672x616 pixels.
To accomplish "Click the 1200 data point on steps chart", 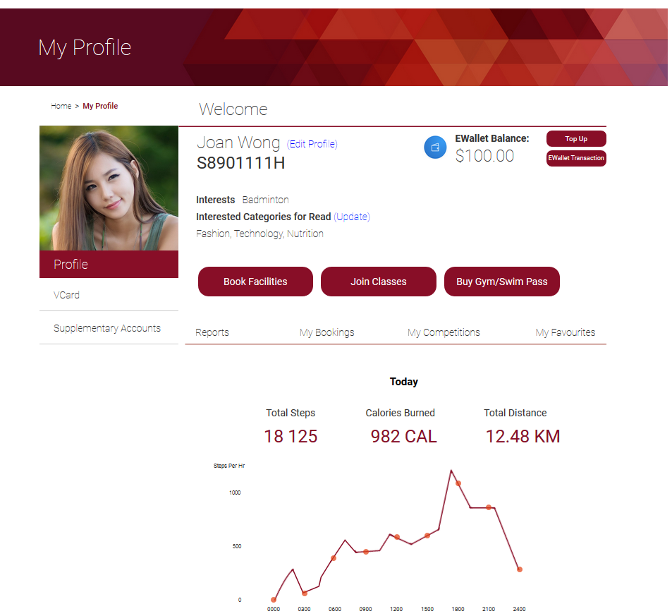I will pos(397,537).
